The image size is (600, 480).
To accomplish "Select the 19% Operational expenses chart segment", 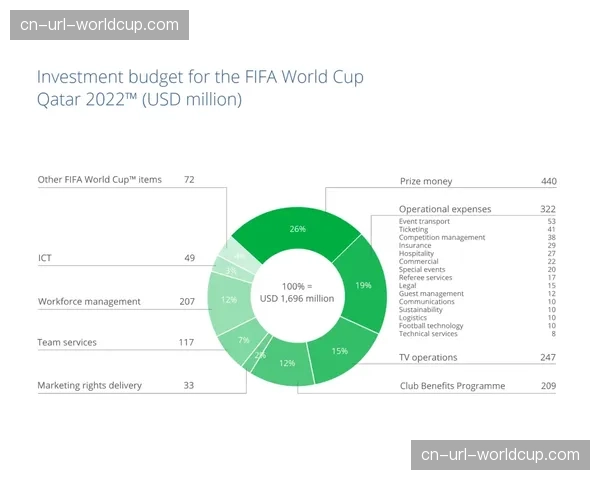I will (x=362, y=285).
